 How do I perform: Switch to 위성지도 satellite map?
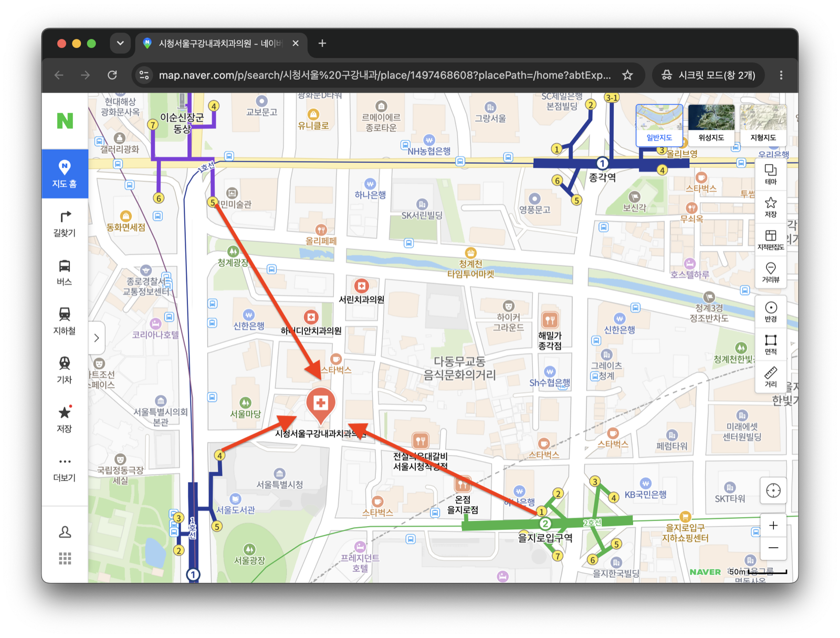[x=711, y=125]
